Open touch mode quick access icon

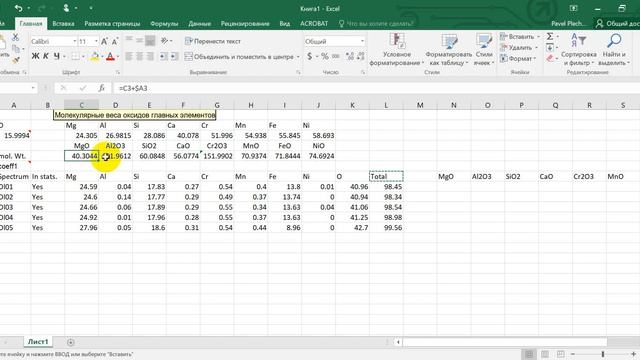pyautogui.click(x=66, y=8)
